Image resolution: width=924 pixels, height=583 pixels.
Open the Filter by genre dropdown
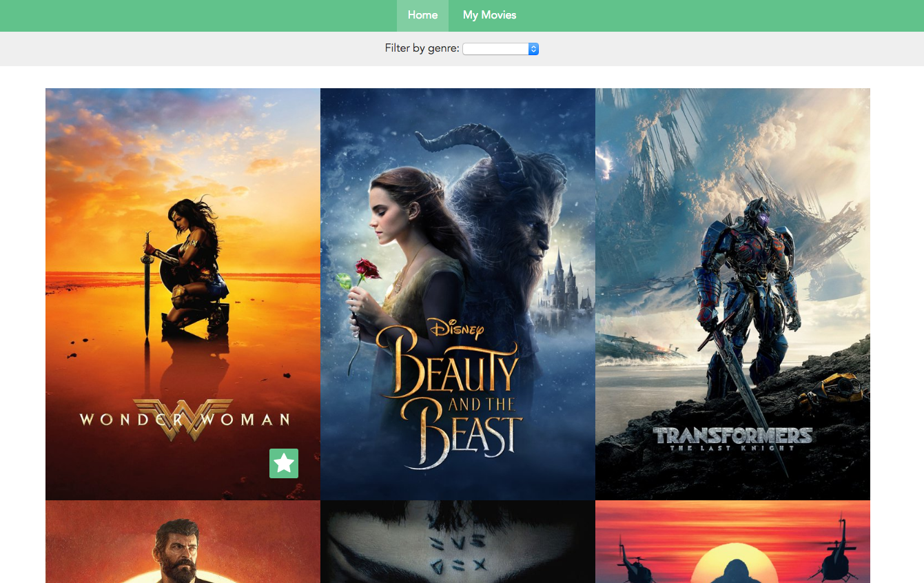pos(500,49)
